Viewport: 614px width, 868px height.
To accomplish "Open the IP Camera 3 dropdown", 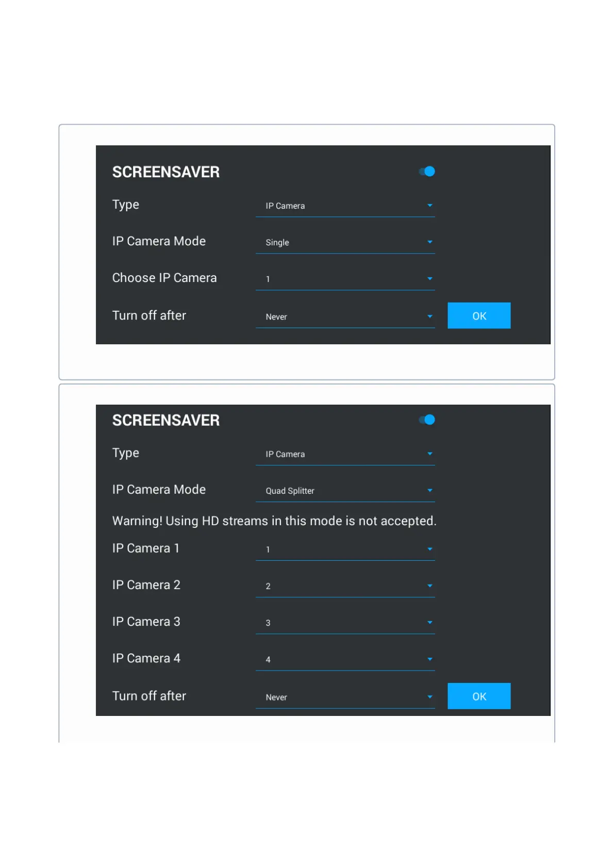I will (x=345, y=623).
